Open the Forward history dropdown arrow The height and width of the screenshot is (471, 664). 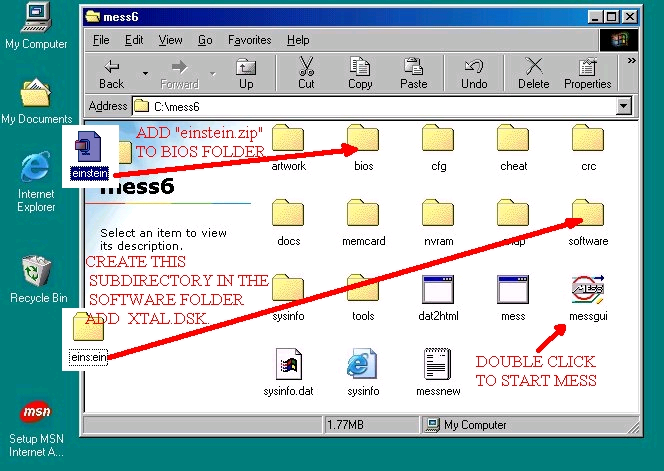213,73
